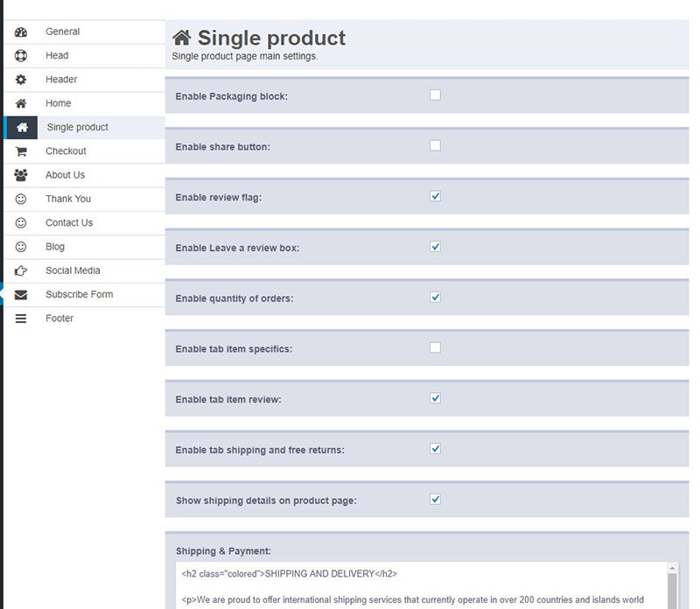Click the Subscribe Form envelope icon

(x=21, y=295)
